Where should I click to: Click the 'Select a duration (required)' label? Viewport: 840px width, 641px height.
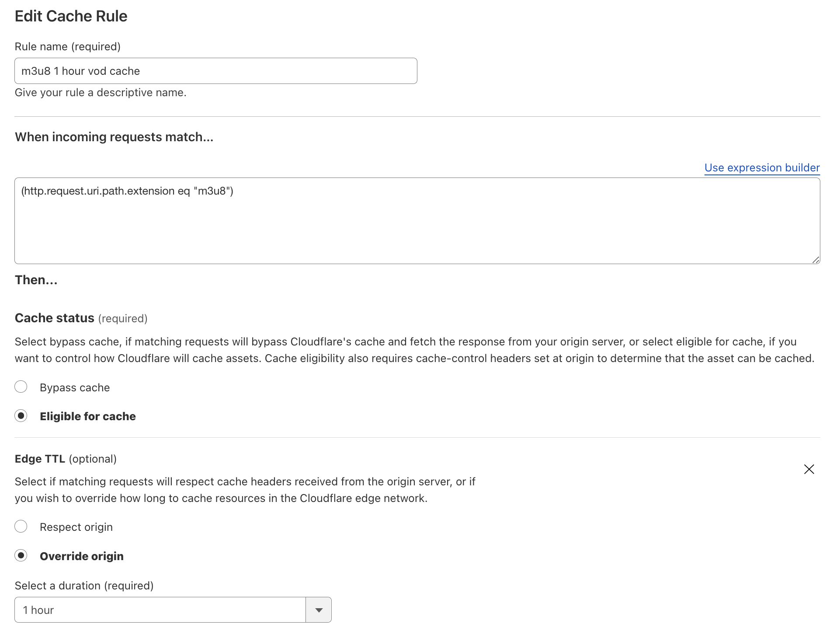coord(84,586)
